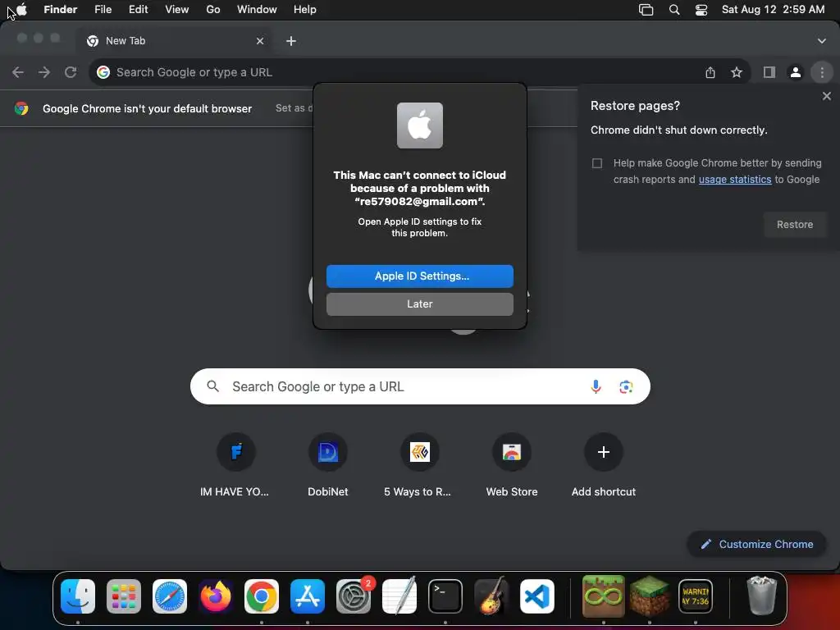Toggle Chrome side panel icon
Viewport: 840px width, 630px height.
pos(769,72)
